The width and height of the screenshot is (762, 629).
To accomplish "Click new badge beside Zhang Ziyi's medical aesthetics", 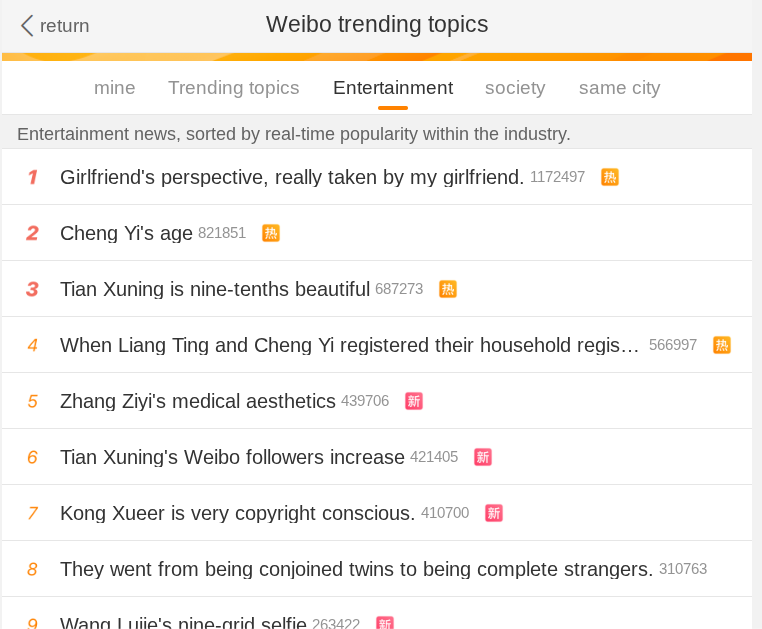I will 414,401.
